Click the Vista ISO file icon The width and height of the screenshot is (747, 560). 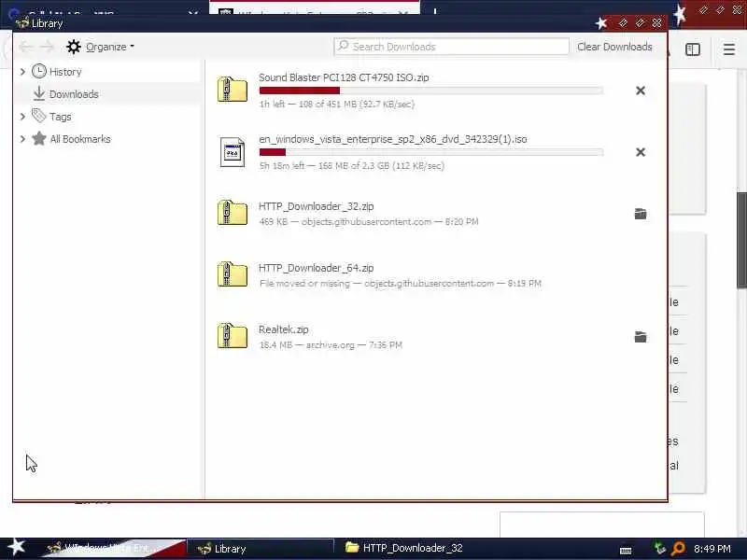click(x=233, y=152)
